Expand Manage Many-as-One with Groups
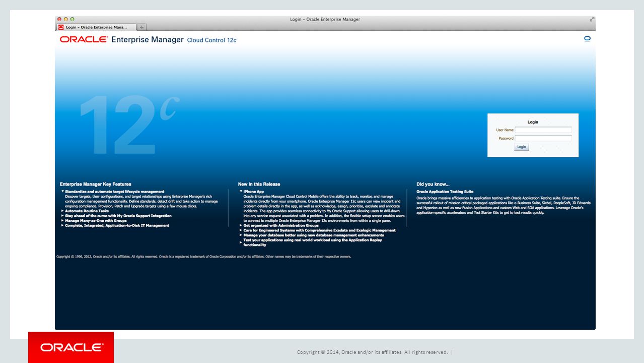The width and height of the screenshot is (644, 363). pos(62,220)
